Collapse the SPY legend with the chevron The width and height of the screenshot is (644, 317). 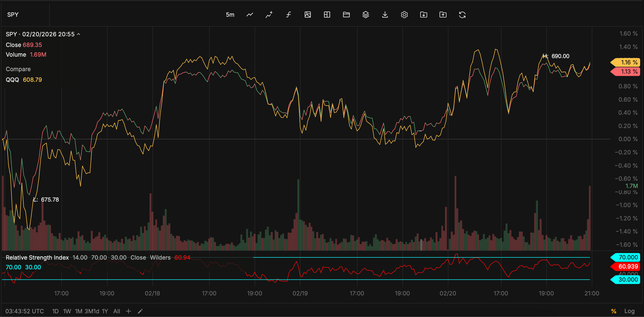79,34
